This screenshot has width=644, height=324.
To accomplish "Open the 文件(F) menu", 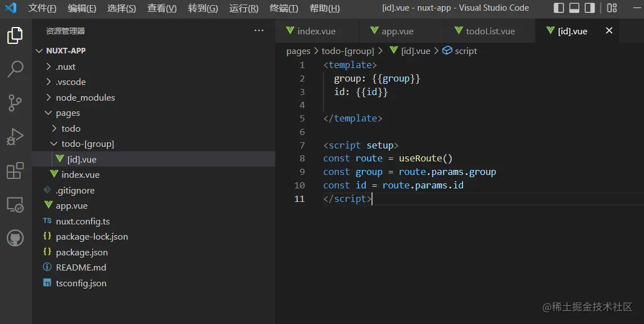I will pos(42,8).
